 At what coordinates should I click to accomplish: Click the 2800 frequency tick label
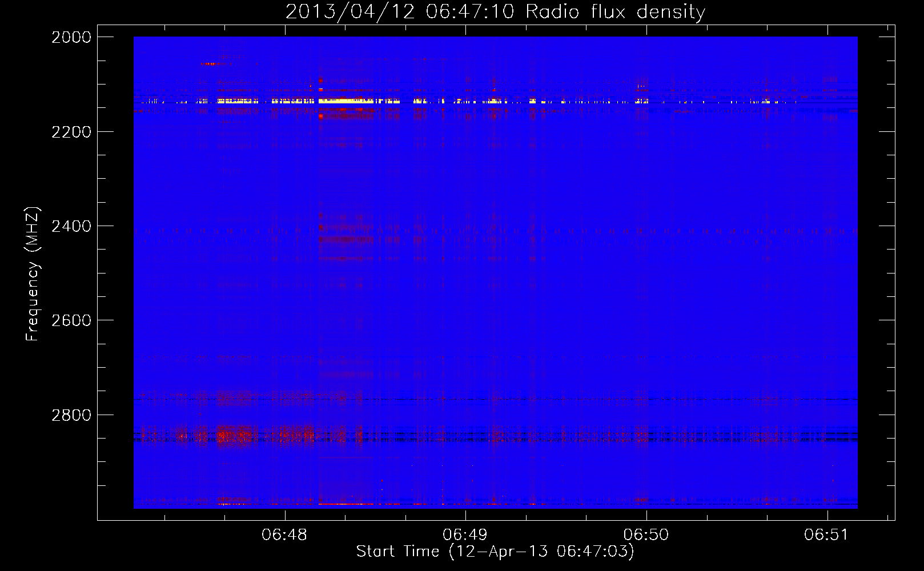pyautogui.click(x=71, y=415)
